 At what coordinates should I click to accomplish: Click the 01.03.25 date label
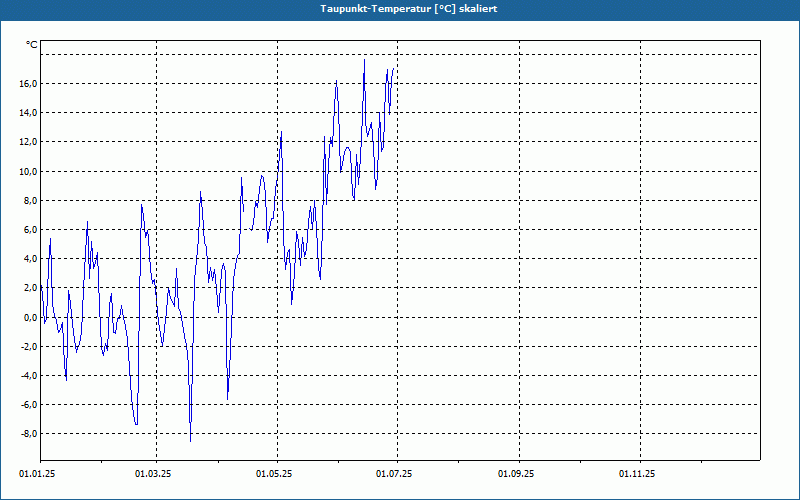153,474
